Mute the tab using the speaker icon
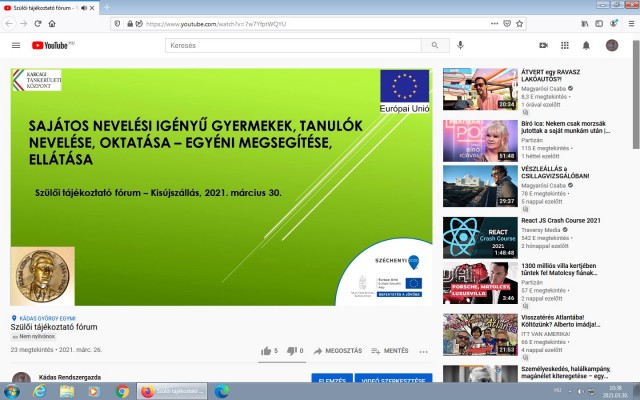Image resolution: width=640 pixels, height=400 pixels. pyautogui.click(x=84, y=8)
